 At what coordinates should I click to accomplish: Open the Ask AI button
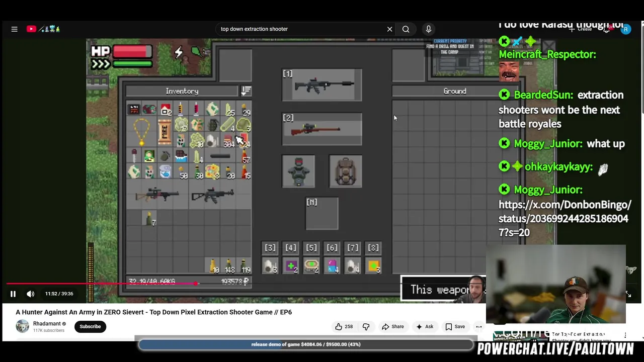424,327
